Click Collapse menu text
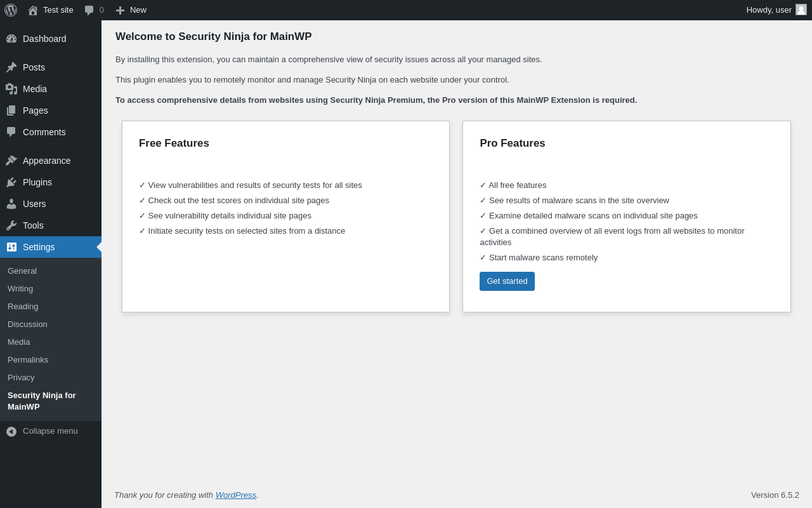Screen dimensions: 812x508 coord(50,431)
